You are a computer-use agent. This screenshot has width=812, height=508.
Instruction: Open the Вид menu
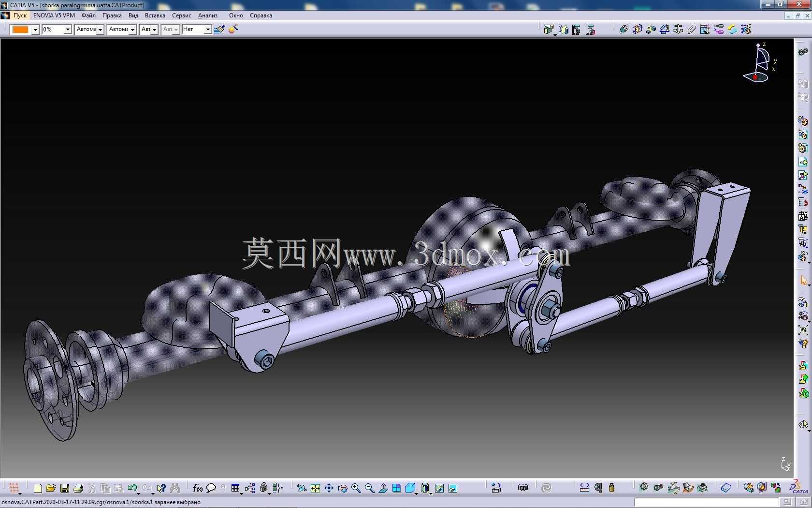[x=133, y=15]
